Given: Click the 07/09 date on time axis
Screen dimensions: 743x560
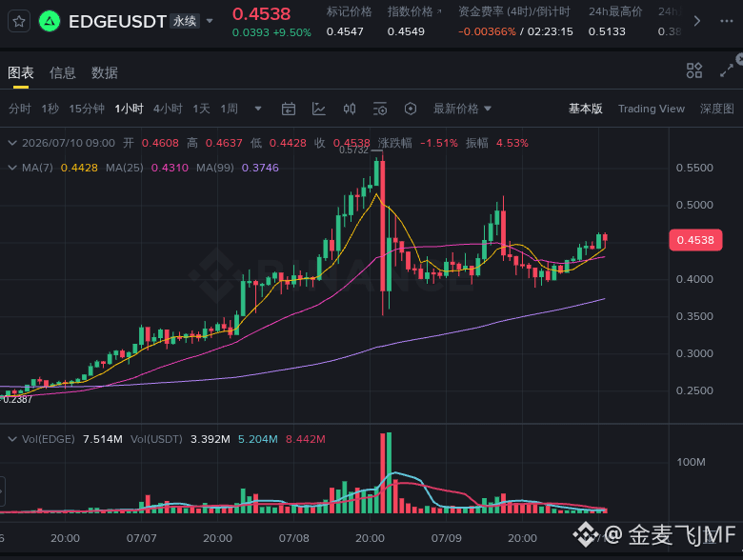Looking at the screenshot, I should [447, 538].
